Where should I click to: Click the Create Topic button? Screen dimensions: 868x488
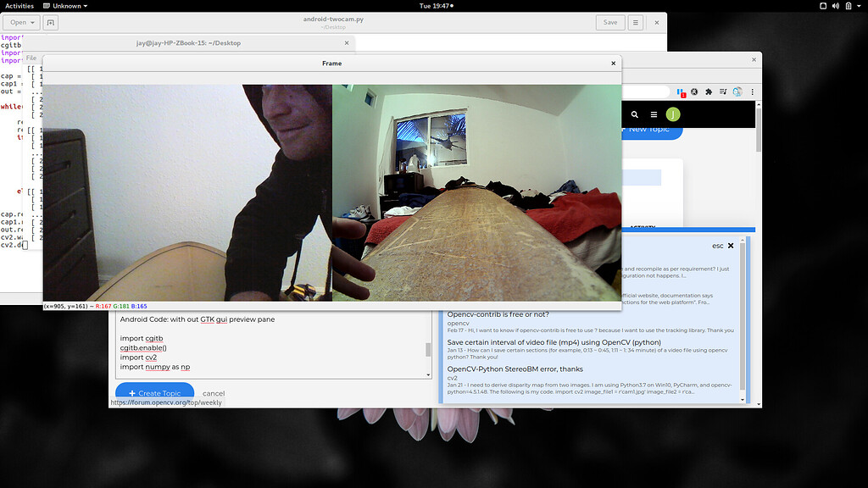(155, 392)
